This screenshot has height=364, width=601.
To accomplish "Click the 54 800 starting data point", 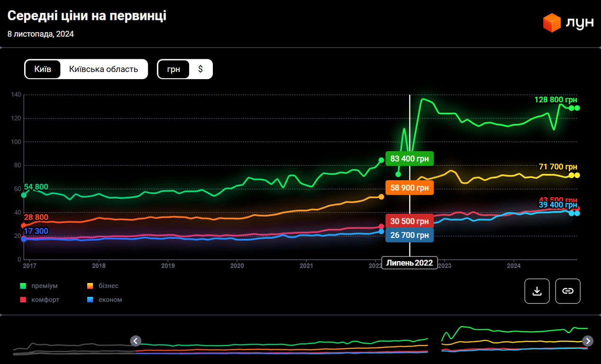I will point(24,195).
